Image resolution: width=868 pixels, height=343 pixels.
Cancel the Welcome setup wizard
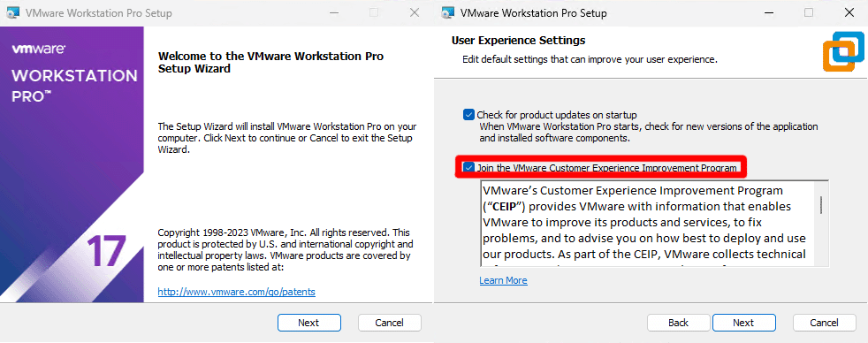pos(389,323)
